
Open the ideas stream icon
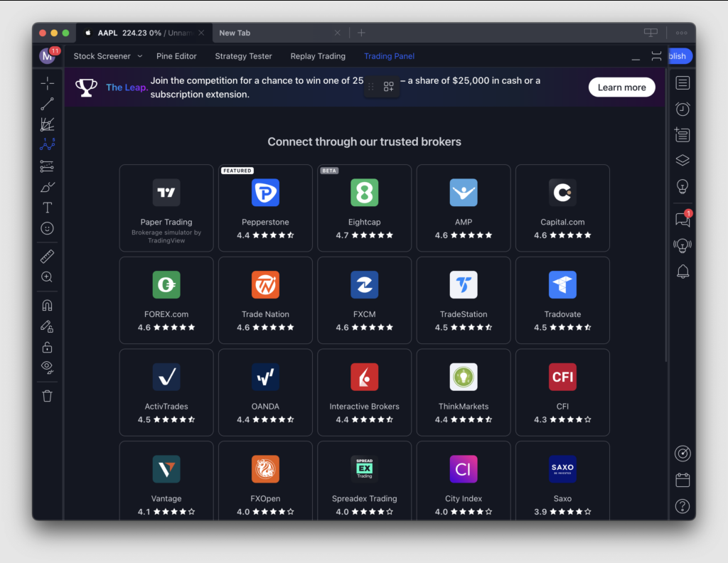pyautogui.click(x=682, y=245)
